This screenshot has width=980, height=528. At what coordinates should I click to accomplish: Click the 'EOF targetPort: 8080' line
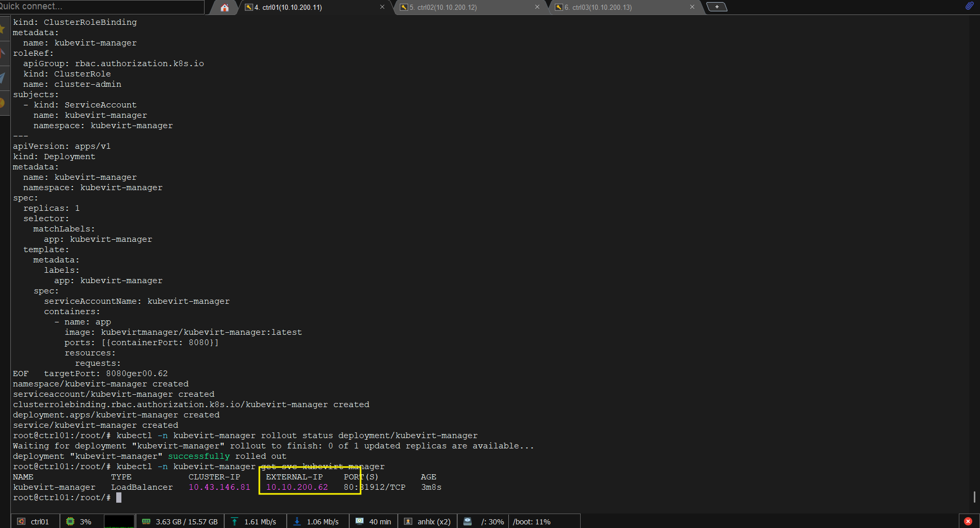(90, 374)
